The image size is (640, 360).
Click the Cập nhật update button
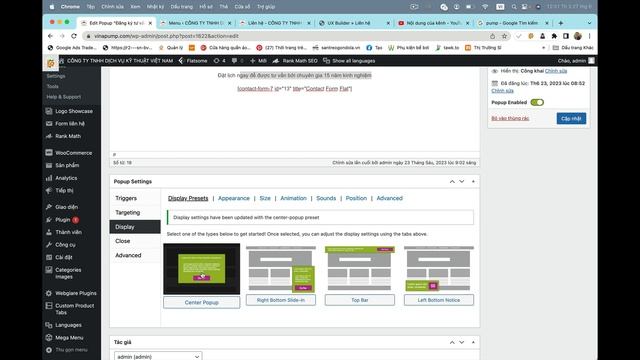coord(571,118)
